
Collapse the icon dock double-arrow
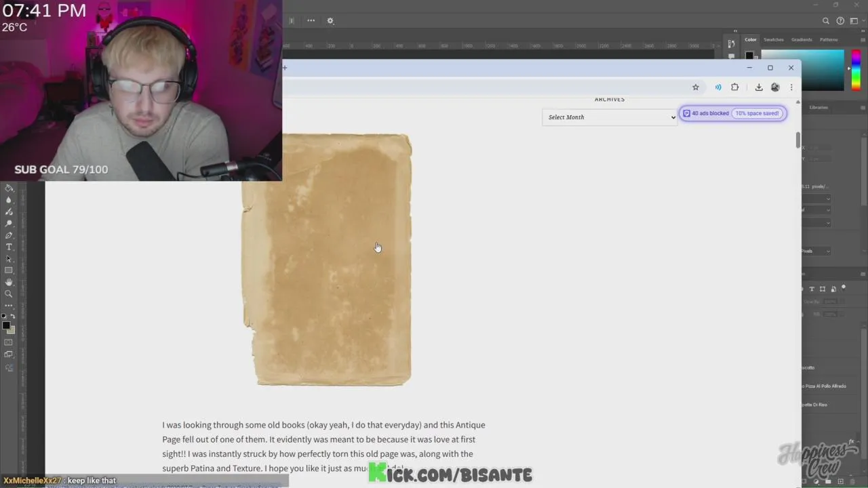tap(735, 30)
